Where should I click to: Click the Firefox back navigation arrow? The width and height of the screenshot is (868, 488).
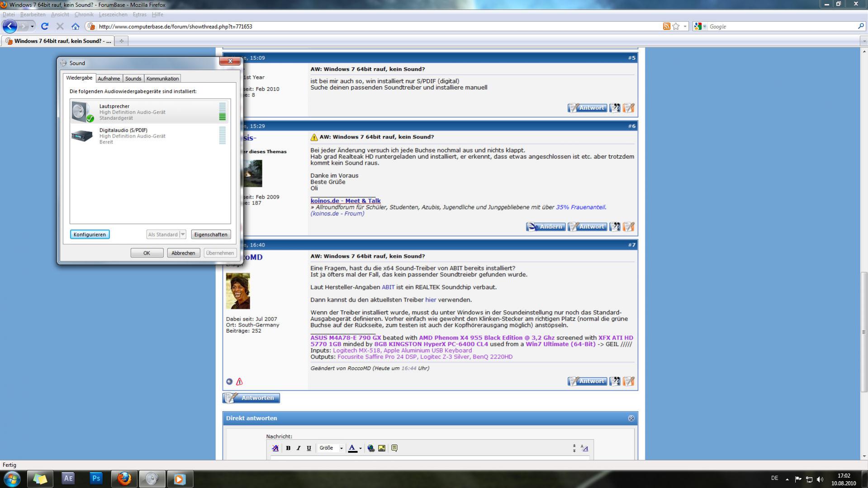[x=10, y=26]
